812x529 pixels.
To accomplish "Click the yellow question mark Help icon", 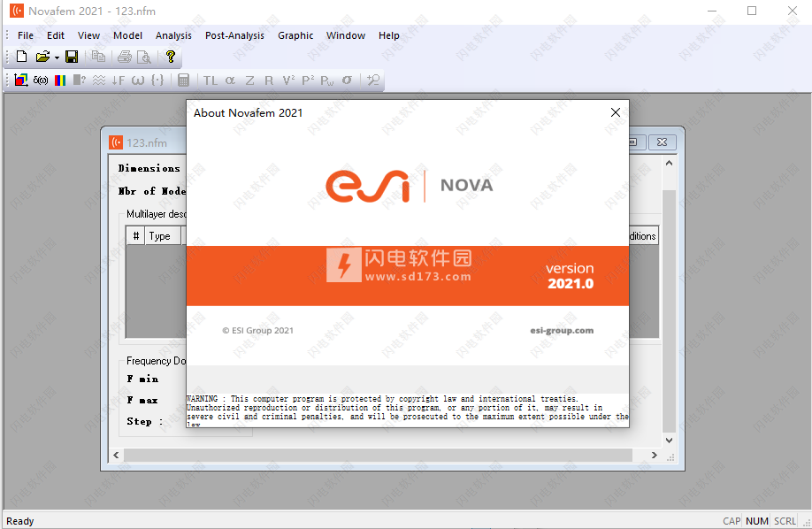I will point(171,57).
